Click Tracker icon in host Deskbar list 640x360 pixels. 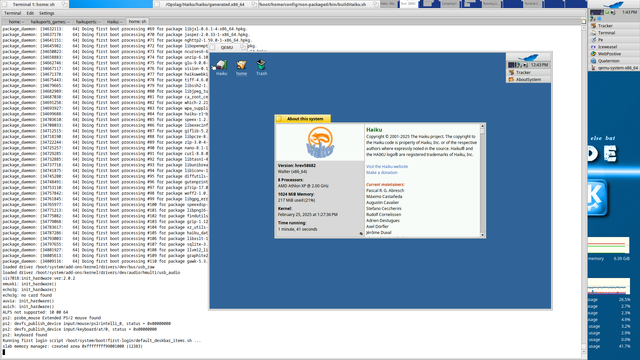click(x=593, y=26)
